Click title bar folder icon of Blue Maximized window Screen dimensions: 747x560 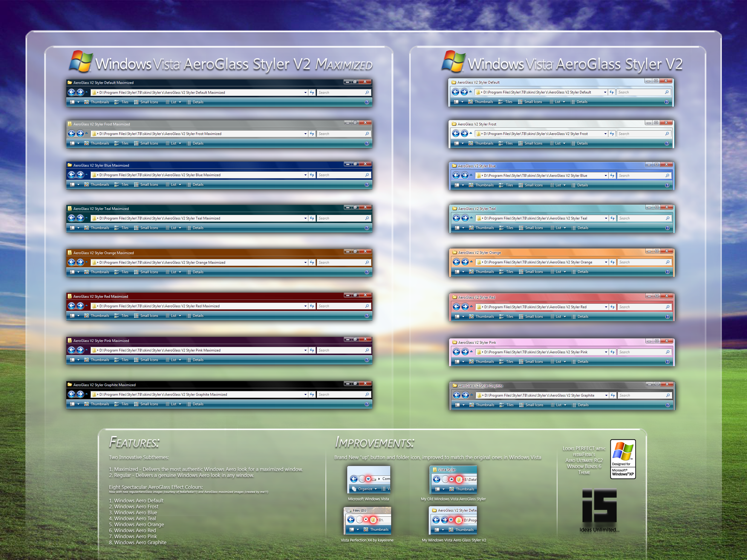coord(70,165)
